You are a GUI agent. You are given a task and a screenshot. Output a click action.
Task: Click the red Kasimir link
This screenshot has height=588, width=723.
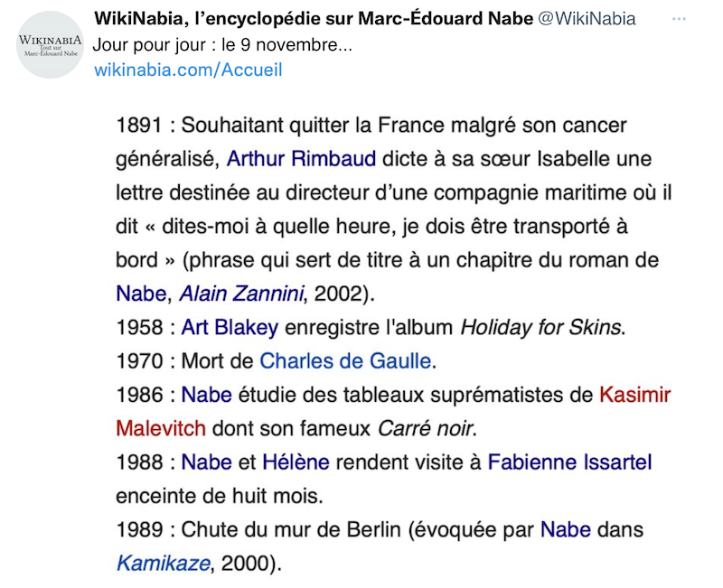634,395
